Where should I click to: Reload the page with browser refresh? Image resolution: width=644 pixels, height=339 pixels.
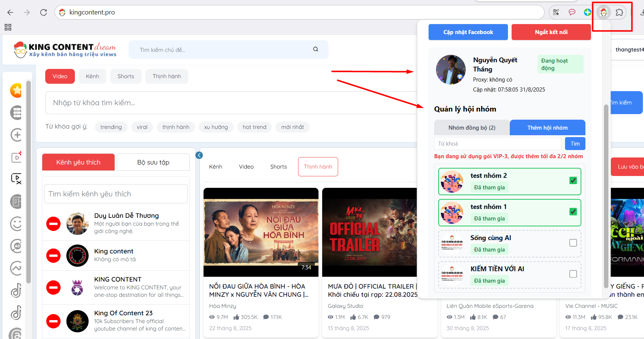point(43,12)
